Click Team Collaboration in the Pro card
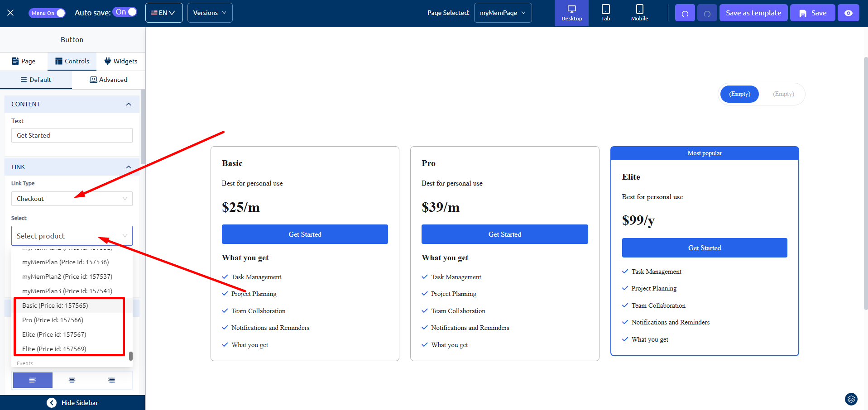The image size is (868, 410). (458, 311)
